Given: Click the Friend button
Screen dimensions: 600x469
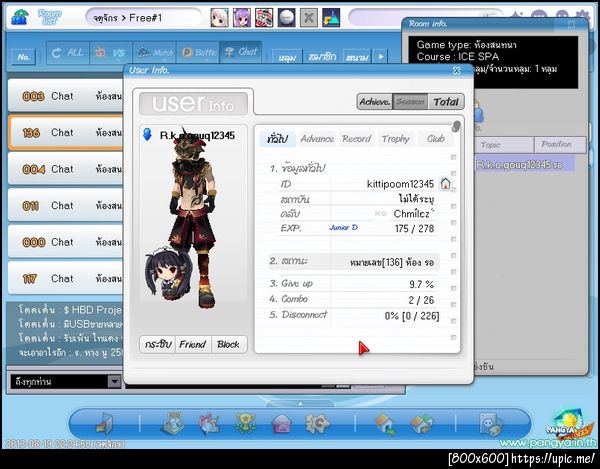Looking at the screenshot, I should 193,344.
